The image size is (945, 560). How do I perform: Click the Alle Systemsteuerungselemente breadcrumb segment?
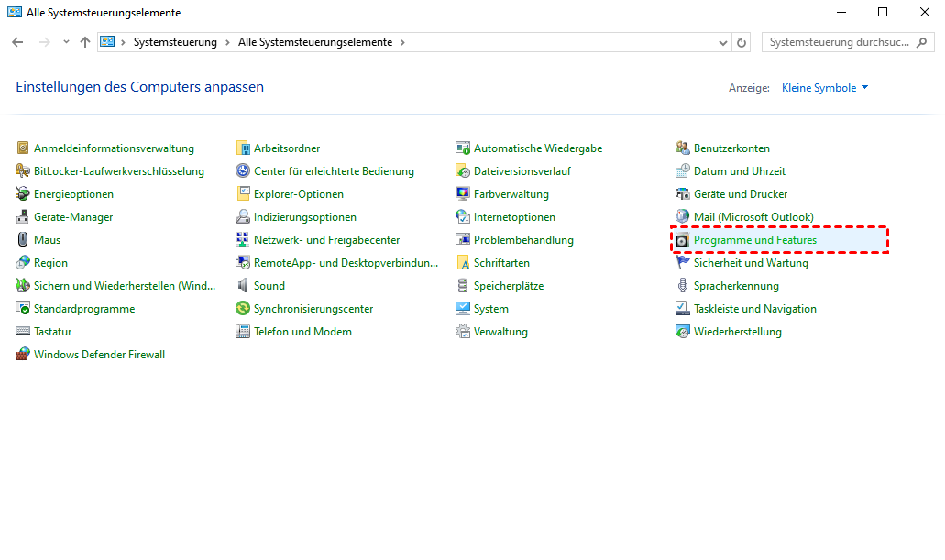click(x=314, y=42)
